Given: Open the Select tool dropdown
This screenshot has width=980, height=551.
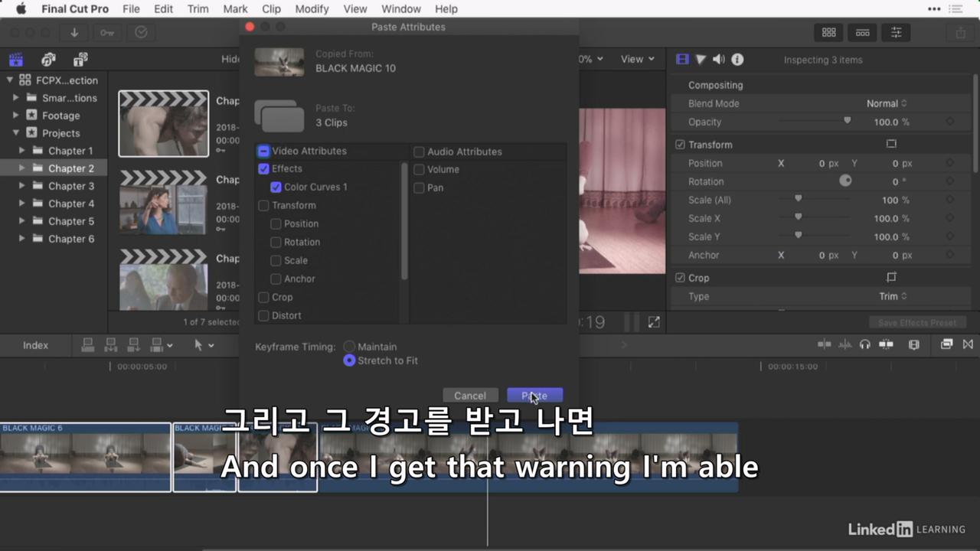Looking at the screenshot, I should click(x=204, y=345).
